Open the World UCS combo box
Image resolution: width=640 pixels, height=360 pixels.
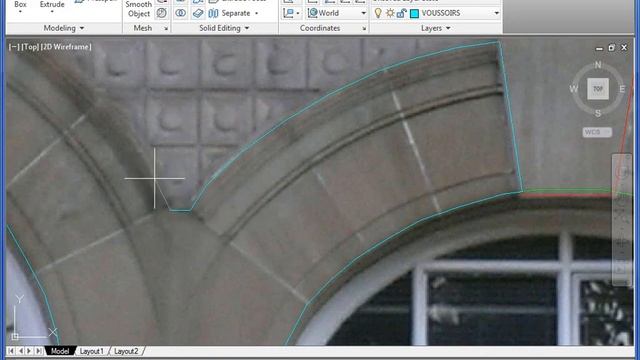coord(337,13)
